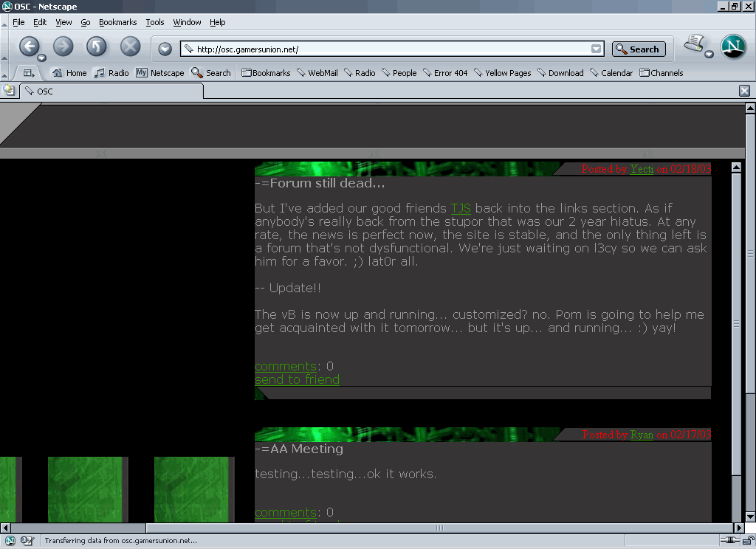This screenshot has height=549, width=756.
Task: Open the Ryan author link
Action: click(642, 435)
